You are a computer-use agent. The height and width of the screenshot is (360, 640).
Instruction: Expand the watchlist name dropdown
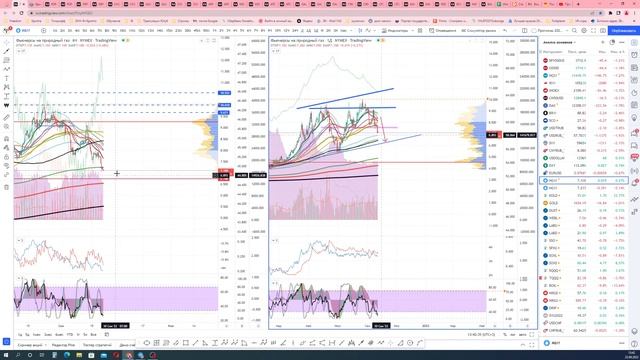(x=560, y=42)
